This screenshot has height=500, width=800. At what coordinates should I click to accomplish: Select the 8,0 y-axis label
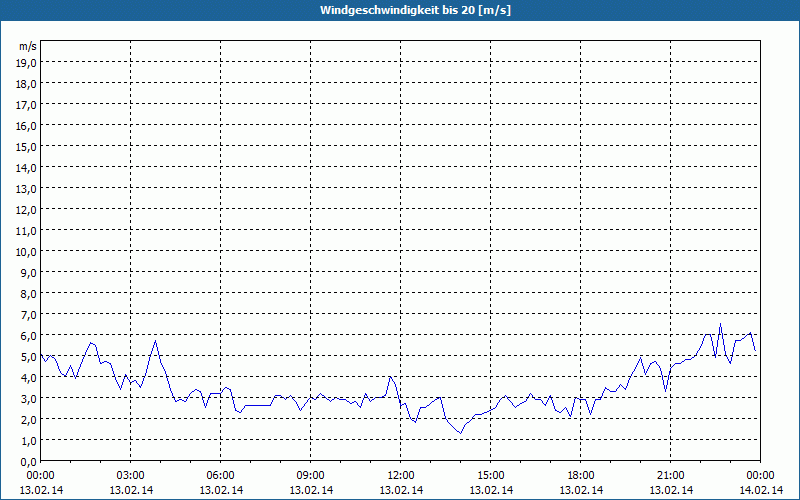[29, 294]
